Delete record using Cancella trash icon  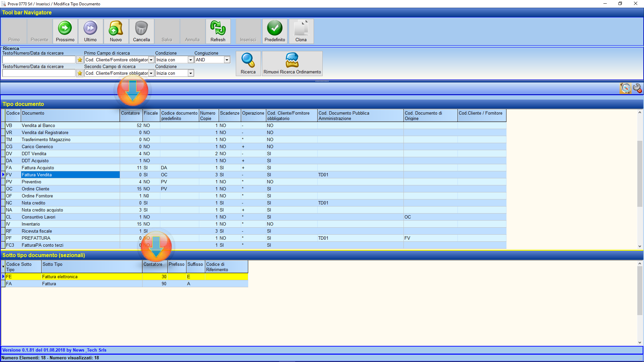pos(141,31)
